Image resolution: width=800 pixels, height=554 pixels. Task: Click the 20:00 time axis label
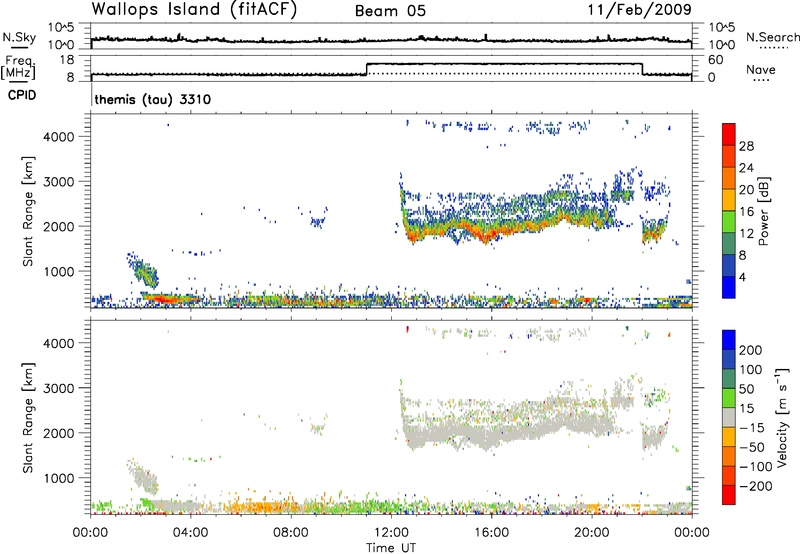(x=591, y=533)
